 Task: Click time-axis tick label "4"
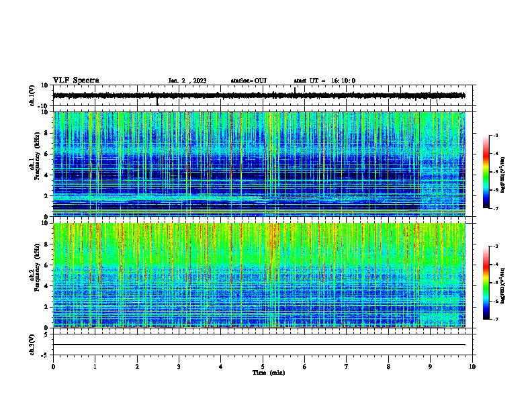tap(221, 367)
